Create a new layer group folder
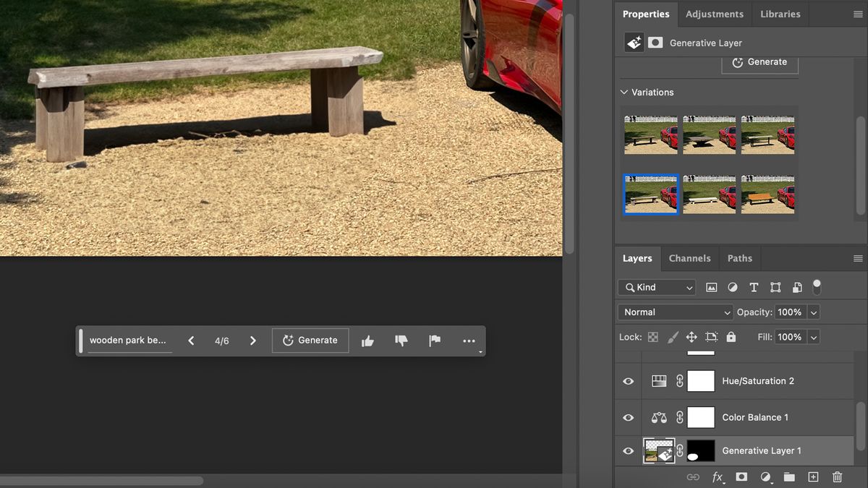This screenshot has height=488, width=868. point(789,477)
